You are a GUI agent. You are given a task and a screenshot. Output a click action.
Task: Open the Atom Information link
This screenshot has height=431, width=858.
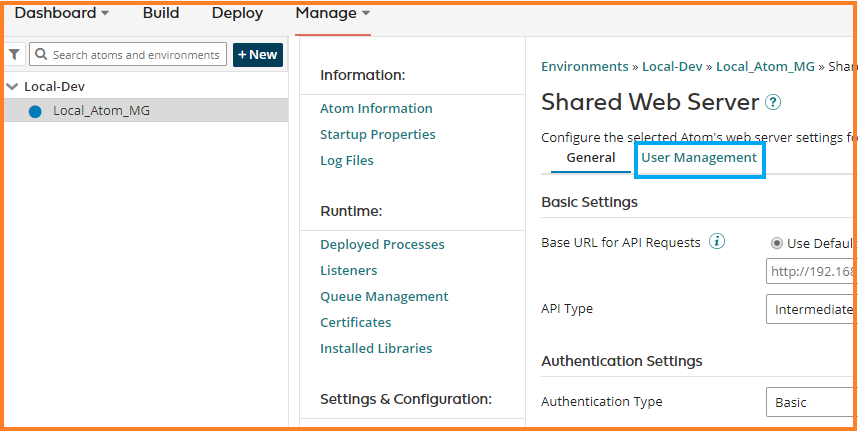click(376, 108)
